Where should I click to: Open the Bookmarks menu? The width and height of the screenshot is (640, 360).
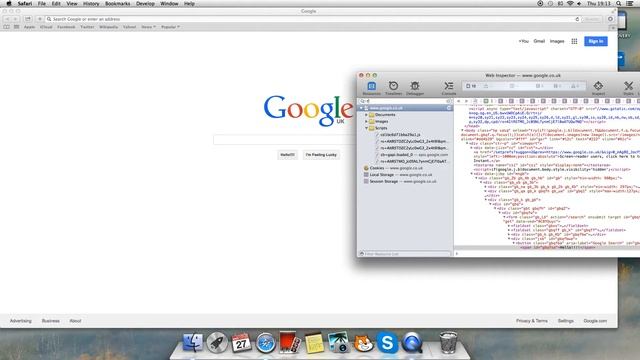[x=118, y=3]
